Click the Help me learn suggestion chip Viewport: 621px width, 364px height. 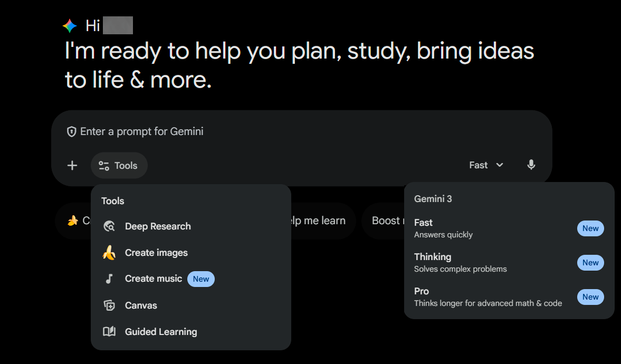pos(320,221)
